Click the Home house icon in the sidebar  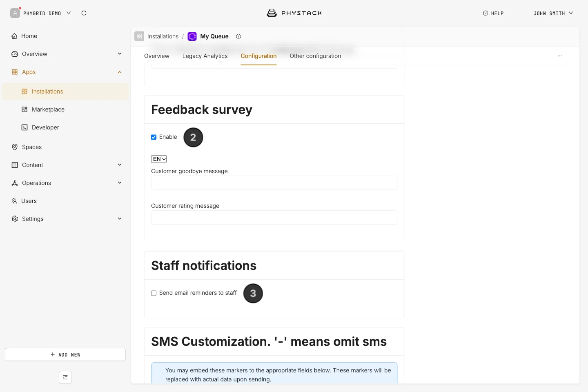(14, 36)
